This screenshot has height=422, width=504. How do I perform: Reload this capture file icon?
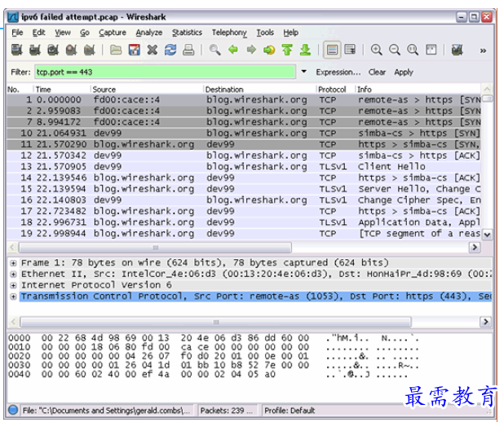point(170,50)
